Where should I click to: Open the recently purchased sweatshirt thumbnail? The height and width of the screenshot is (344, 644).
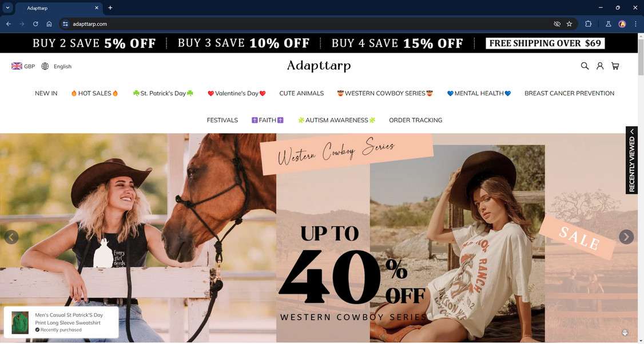point(20,322)
